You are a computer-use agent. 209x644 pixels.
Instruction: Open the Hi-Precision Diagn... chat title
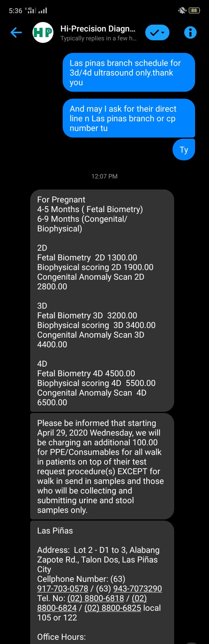pos(98,29)
